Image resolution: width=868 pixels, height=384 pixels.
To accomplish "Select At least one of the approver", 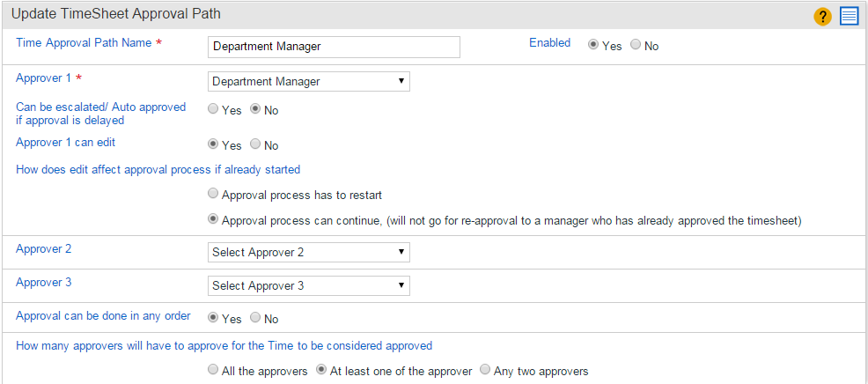I will click(321, 370).
